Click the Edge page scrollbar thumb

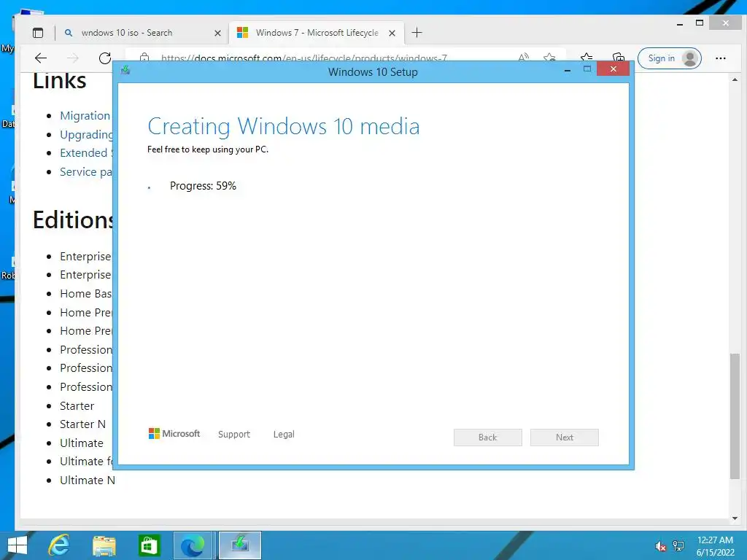tap(735, 416)
